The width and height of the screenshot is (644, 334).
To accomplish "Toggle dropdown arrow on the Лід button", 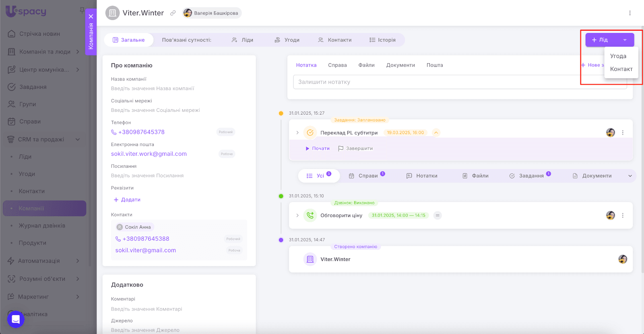I will pos(625,40).
